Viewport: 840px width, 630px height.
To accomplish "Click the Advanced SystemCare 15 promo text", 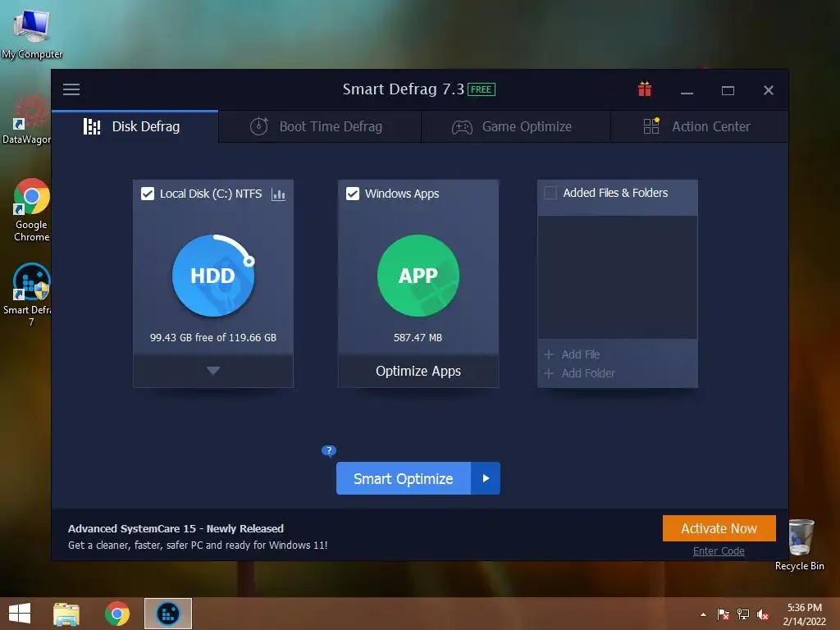I will pos(176,529).
